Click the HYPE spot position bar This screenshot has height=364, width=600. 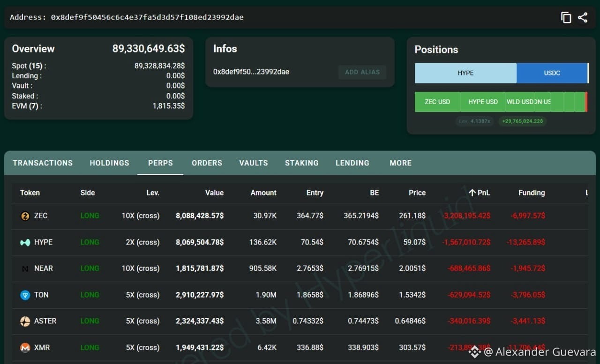(465, 73)
